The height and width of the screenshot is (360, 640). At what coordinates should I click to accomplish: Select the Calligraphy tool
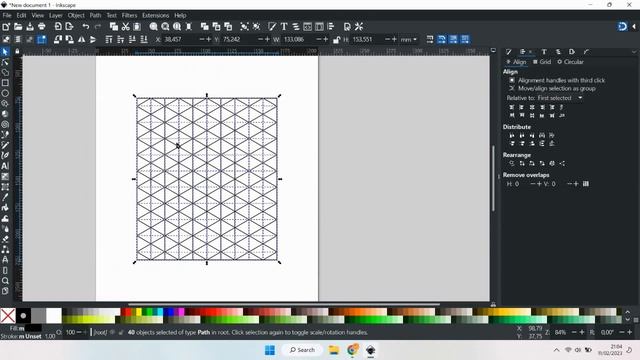click(x=5, y=156)
